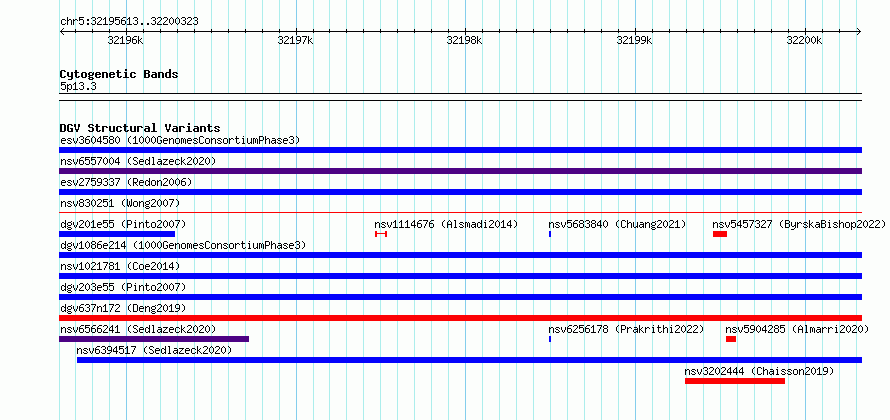Select the short blue dgv201e55 bar

pos(117,234)
